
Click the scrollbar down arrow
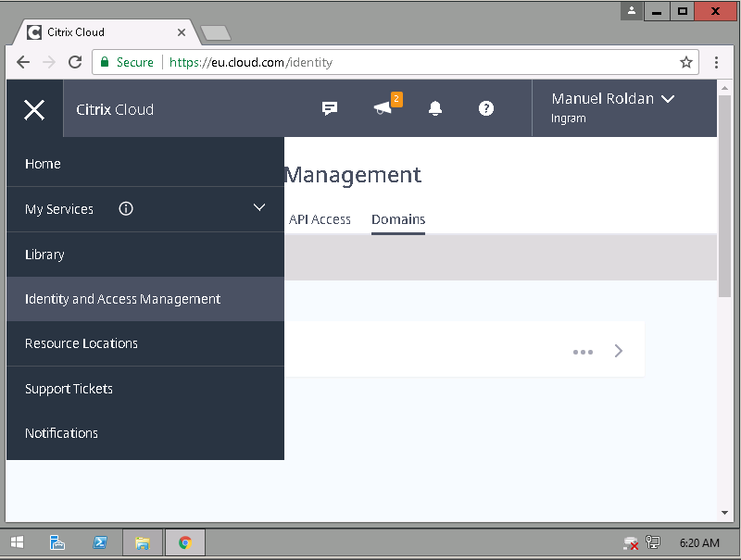tap(724, 512)
